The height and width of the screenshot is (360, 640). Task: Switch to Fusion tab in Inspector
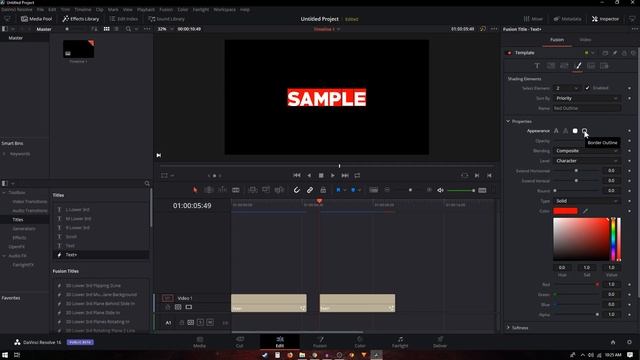tap(557, 40)
